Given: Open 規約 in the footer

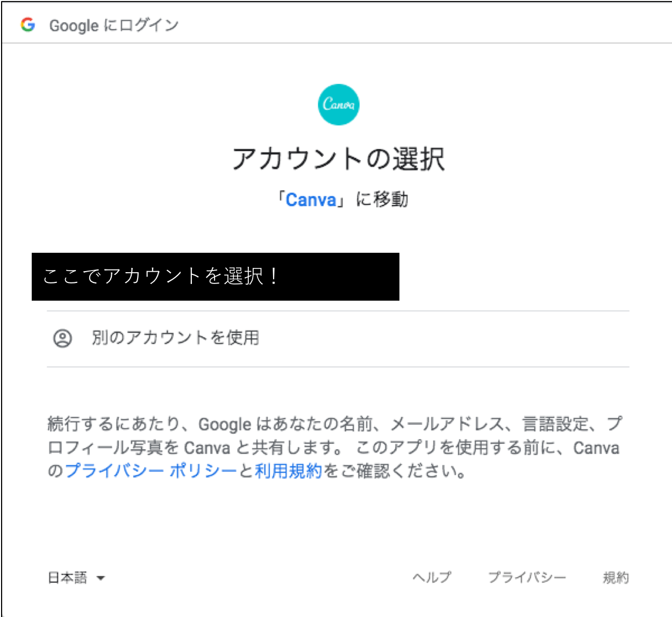Looking at the screenshot, I should tap(616, 578).
